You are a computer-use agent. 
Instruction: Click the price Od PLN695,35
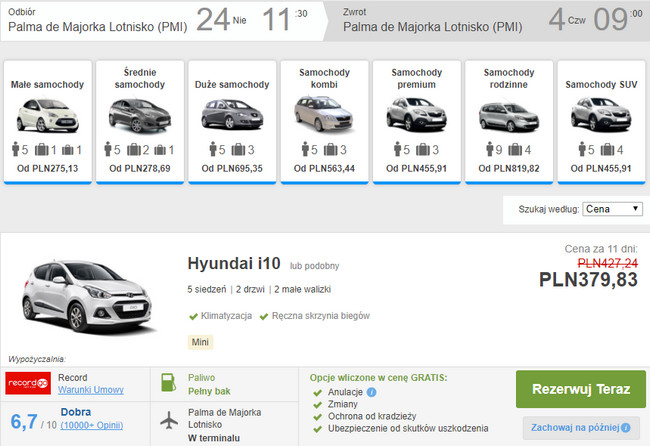[x=232, y=169]
